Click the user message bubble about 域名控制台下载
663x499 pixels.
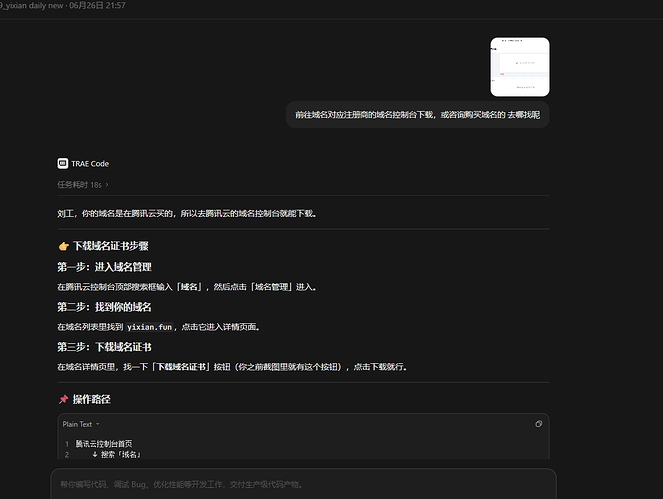pyautogui.click(x=417, y=115)
